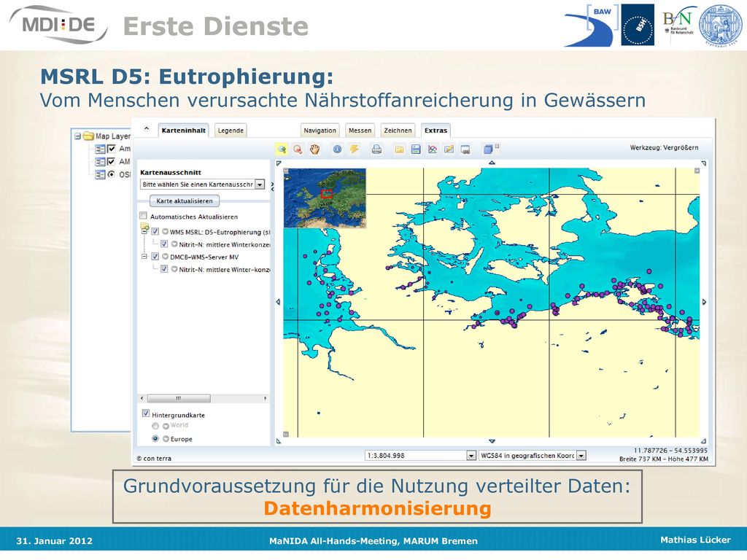Select the Europe background radio button
This screenshot has width=747, height=560.
155,438
